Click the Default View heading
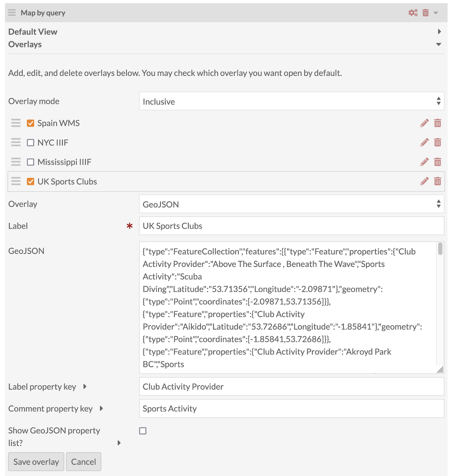The height and width of the screenshot is (476, 451). coord(33,32)
